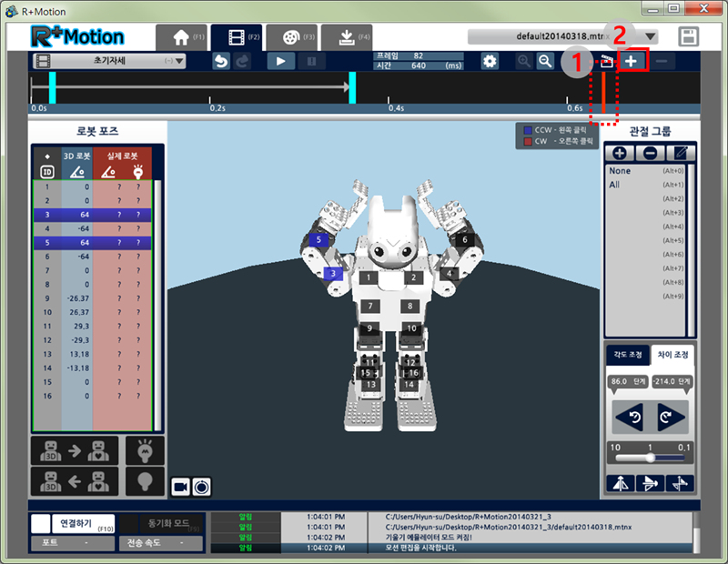Open the Home tab (F1)
The width and height of the screenshot is (728, 564).
[181, 37]
